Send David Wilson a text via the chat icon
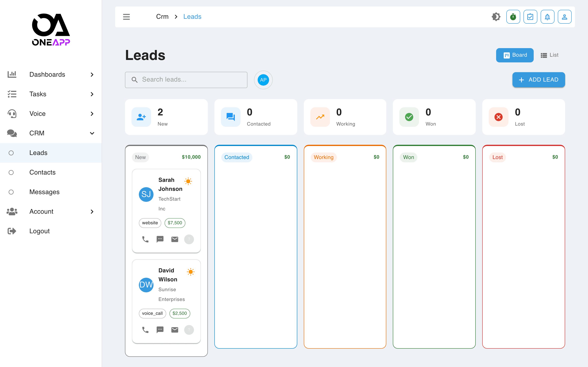The width and height of the screenshot is (588, 367). pos(160,330)
